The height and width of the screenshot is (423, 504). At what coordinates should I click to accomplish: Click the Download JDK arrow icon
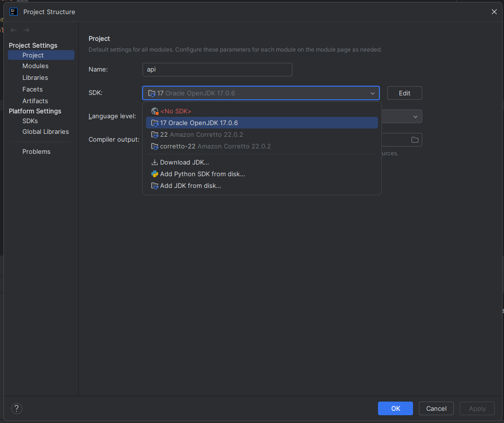tap(155, 163)
